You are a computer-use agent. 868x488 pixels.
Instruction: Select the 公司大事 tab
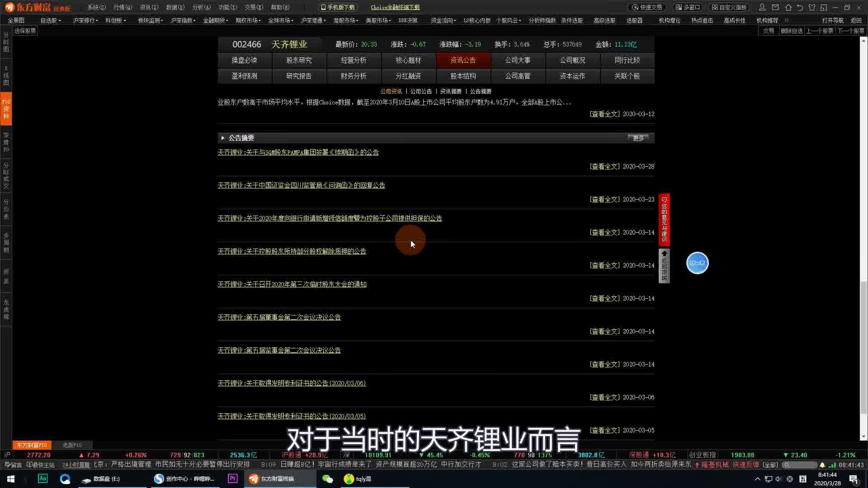point(518,60)
